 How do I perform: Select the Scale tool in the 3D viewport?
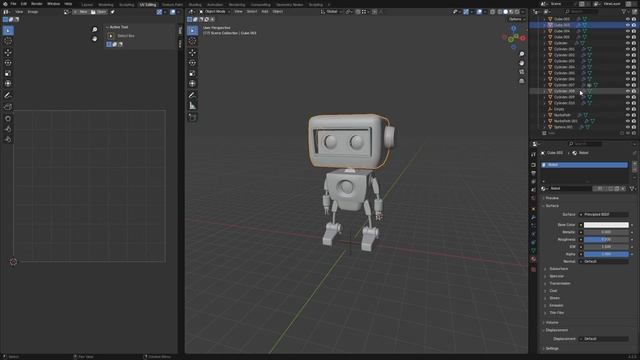coord(192,73)
